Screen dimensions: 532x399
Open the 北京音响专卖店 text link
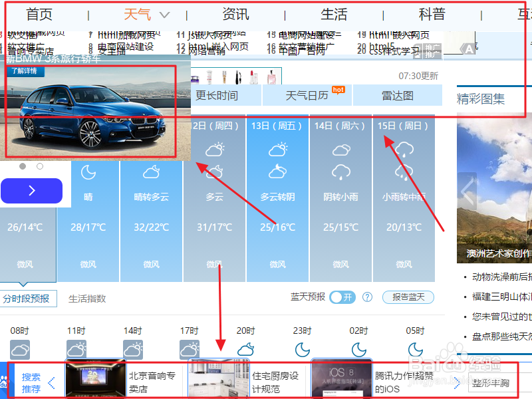click(x=152, y=382)
